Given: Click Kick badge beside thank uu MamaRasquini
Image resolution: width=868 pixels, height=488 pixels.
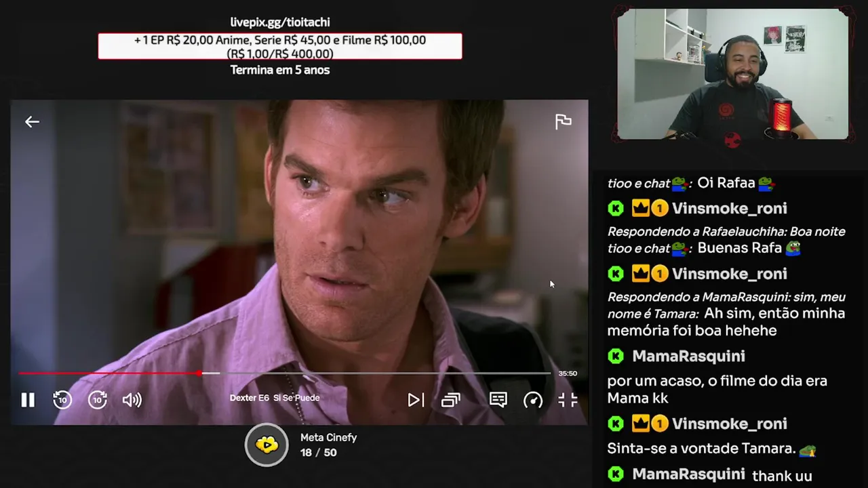Looking at the screenshot, I should coord(616,474).
